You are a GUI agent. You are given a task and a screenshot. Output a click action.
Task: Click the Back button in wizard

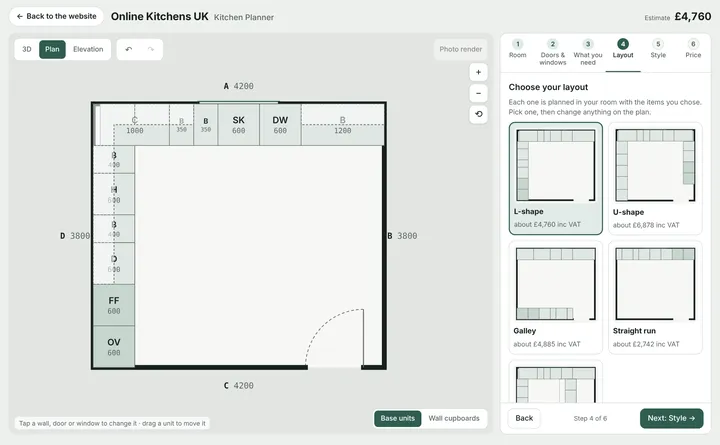[x=524, y=418]
